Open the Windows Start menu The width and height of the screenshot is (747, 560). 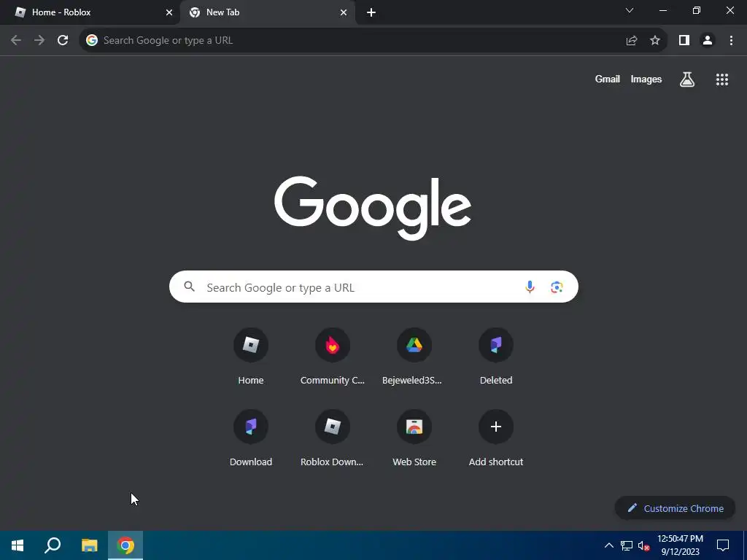pyautogui.click(x=18, y=545)
